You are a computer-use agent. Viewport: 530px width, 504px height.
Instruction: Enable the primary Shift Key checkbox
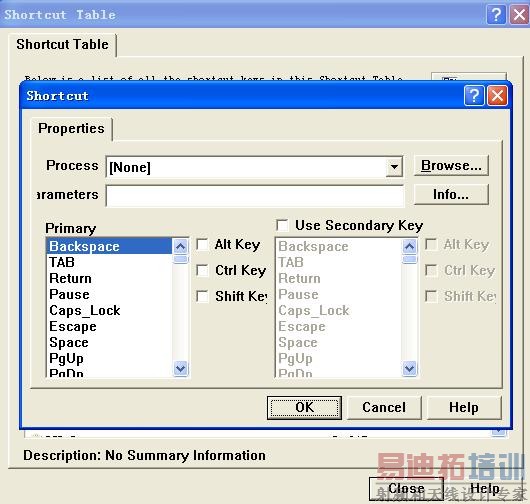[202, 296]
